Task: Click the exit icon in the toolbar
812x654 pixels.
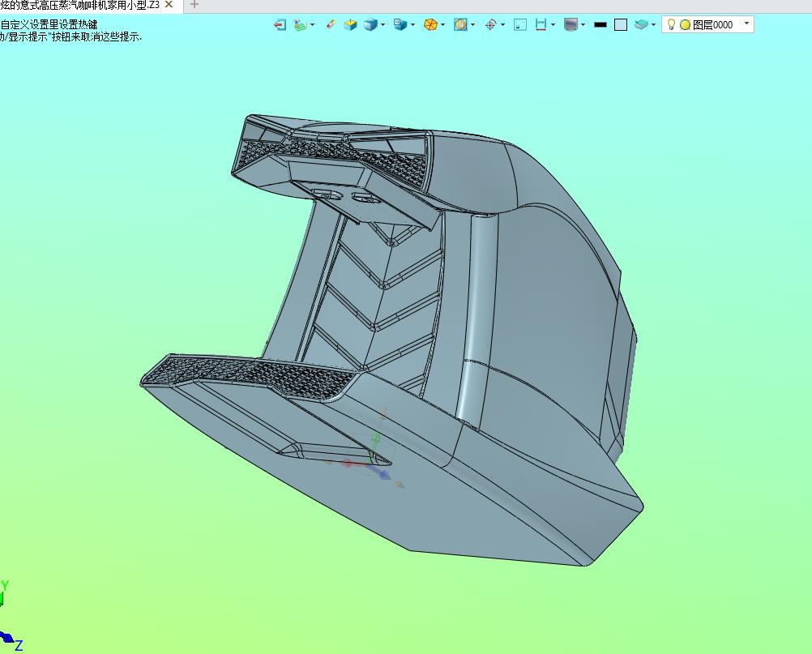Action: click(280, 24)
